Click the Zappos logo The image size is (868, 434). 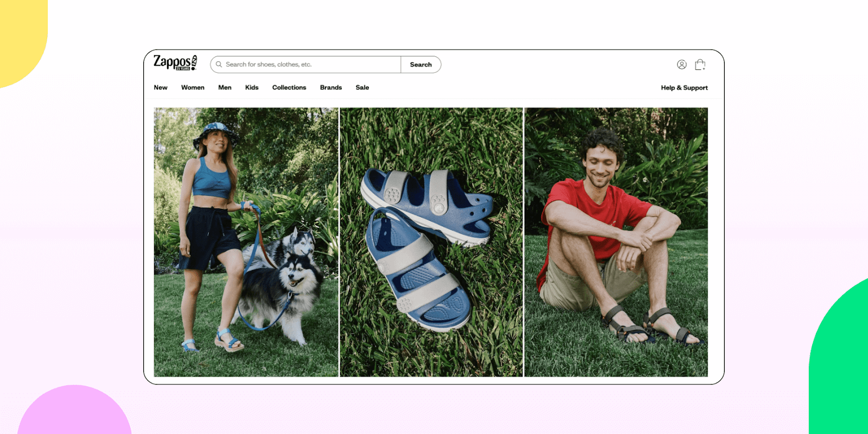pos(175,63)
